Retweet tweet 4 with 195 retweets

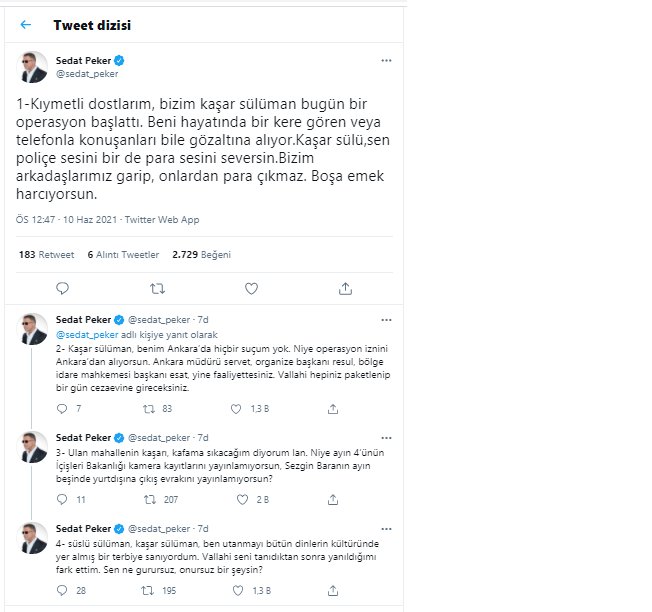148,590
